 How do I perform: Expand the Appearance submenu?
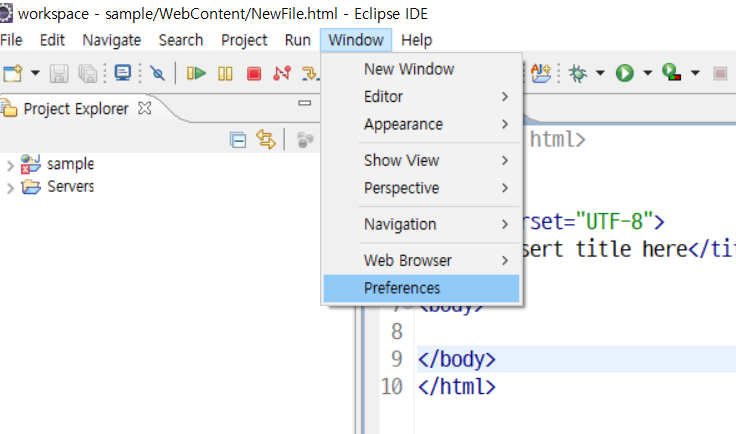pyautogui.click(x=422, y=124)
